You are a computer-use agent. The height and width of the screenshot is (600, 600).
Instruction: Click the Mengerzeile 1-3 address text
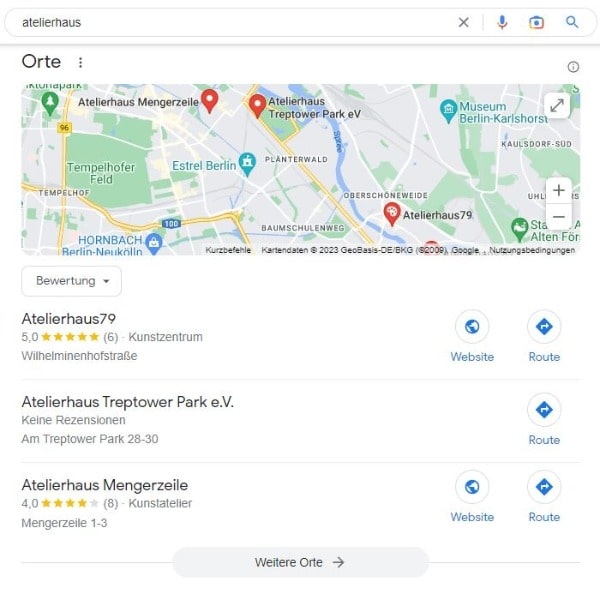[64, 523]
